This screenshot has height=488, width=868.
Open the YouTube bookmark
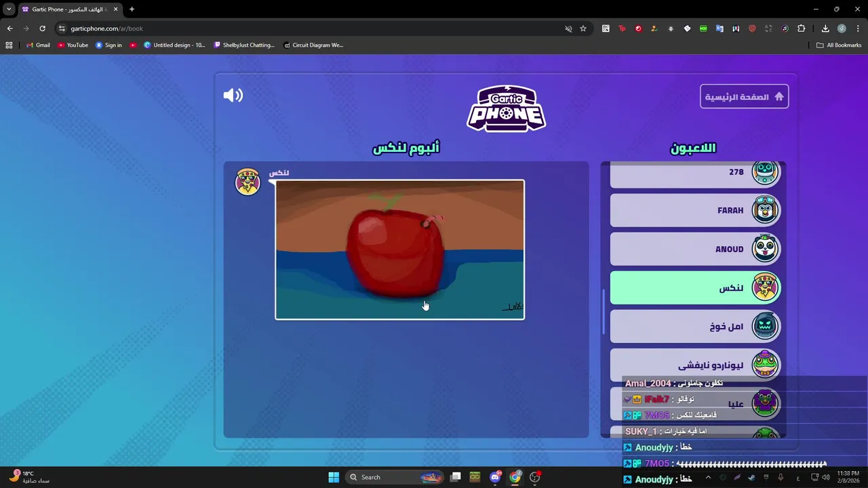73,45
